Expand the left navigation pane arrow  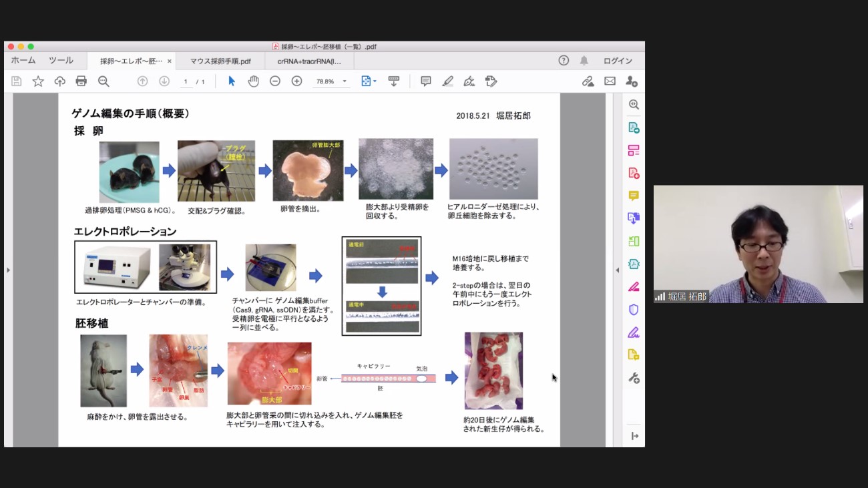pyautogui.click(x=8, y=270)
